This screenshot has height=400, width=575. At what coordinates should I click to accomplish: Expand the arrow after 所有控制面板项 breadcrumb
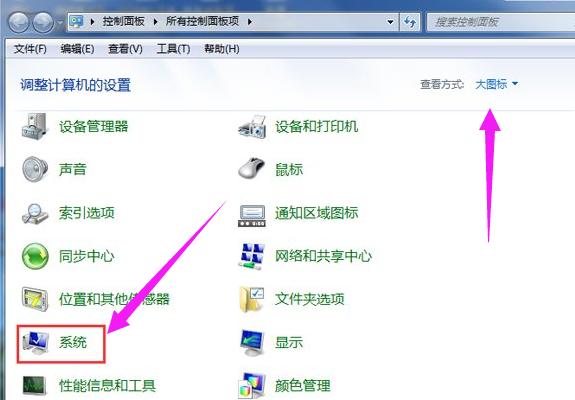point(250,22)
